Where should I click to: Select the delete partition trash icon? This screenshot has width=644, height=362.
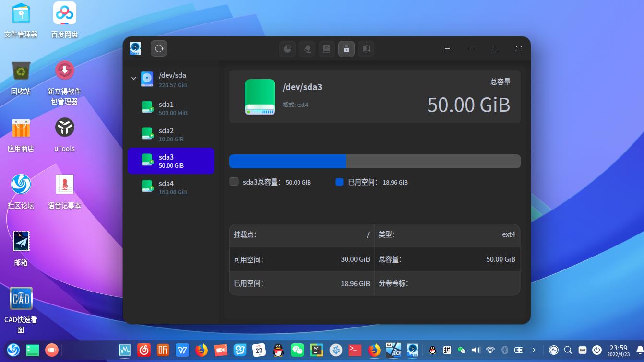pos(346,48)
